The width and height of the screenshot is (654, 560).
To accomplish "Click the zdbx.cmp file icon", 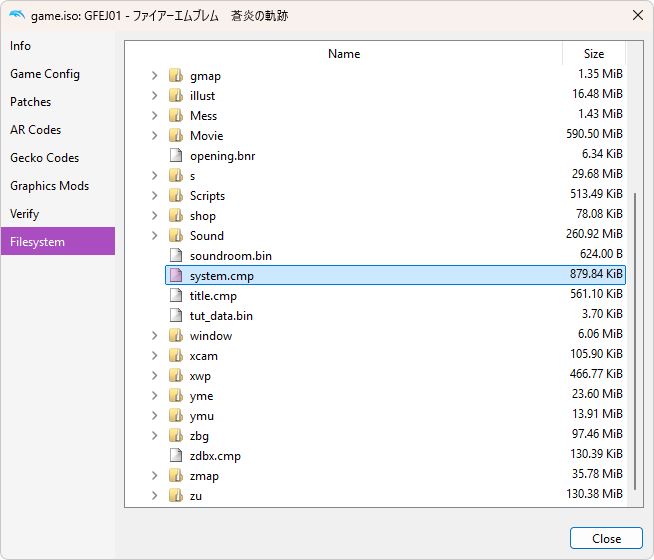I will pos(176,456).
